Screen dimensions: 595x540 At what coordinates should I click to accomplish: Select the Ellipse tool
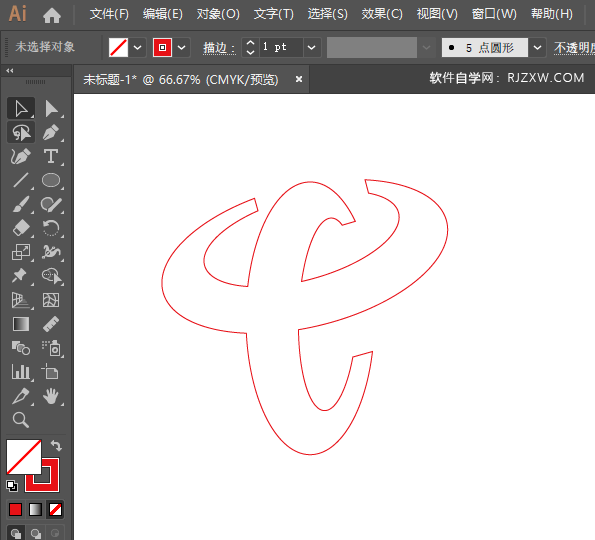click(x=51, y=180)
